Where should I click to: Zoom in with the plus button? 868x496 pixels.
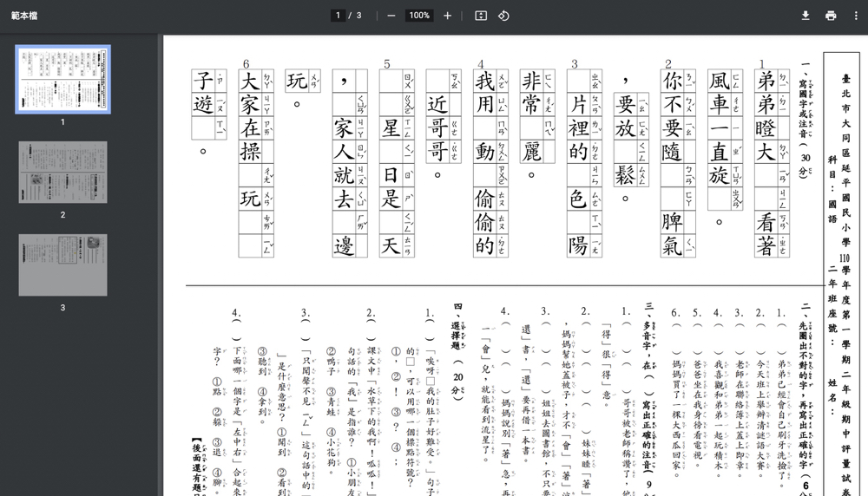[447, 16]
